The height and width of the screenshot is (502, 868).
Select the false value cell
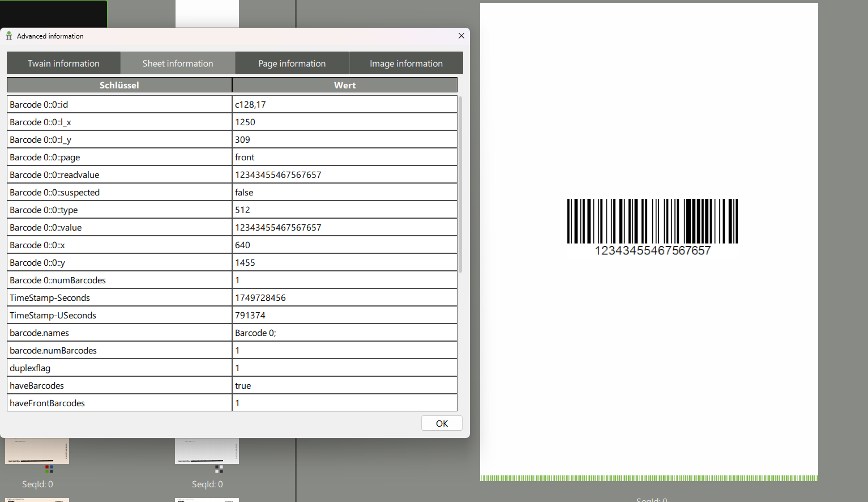pyautogui.click(x=345, y=192)
